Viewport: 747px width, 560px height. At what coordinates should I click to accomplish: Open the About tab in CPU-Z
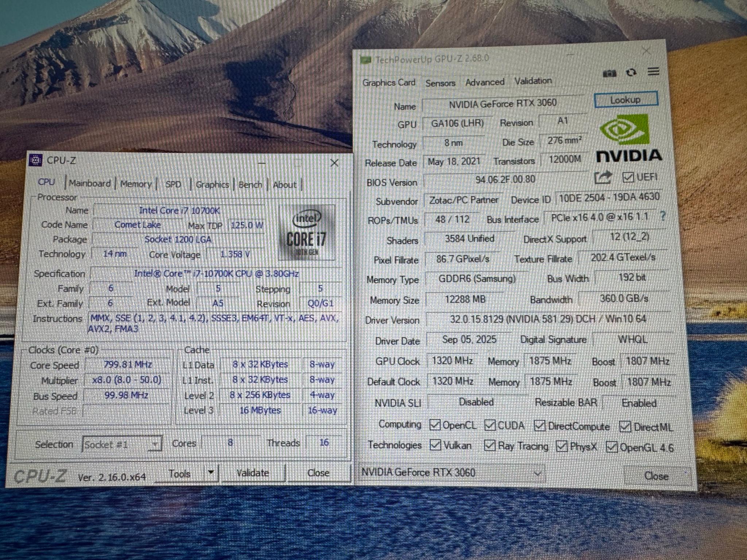pos(285,185)
